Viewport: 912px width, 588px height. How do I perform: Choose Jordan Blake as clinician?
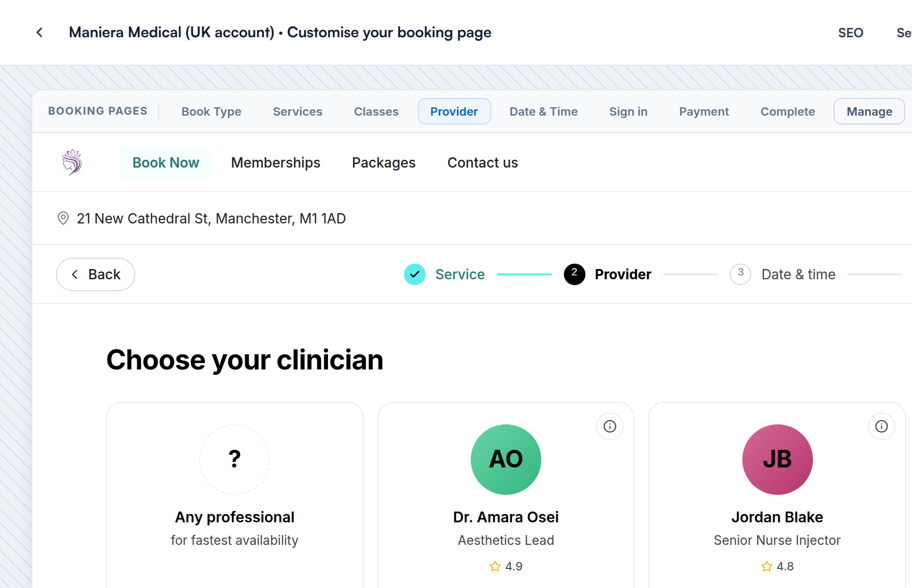point(777,517)
